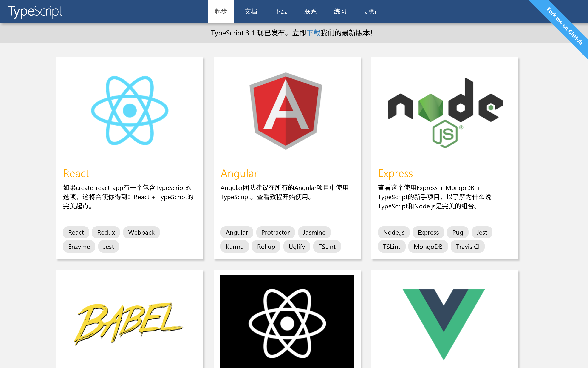Click the Fork me on GitHub ribbon
Image resolution: width=588 pixels, height=368 pixels.
564,26
